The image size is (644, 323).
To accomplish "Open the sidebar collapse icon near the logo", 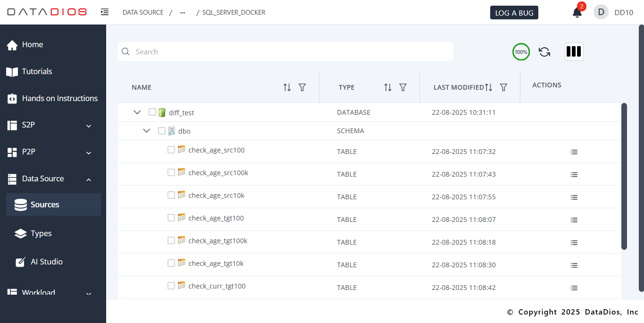I will 104,11.
